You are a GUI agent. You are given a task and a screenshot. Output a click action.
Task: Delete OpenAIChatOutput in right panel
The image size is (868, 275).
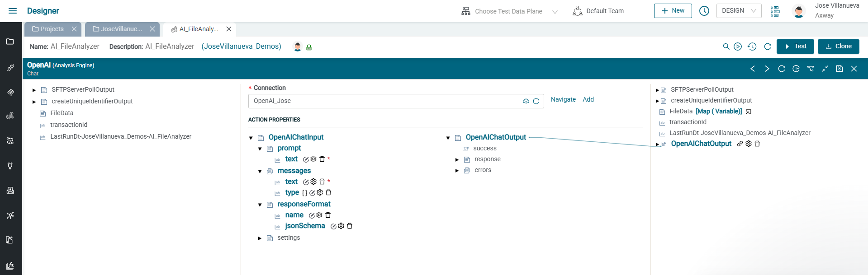[757, 144]
